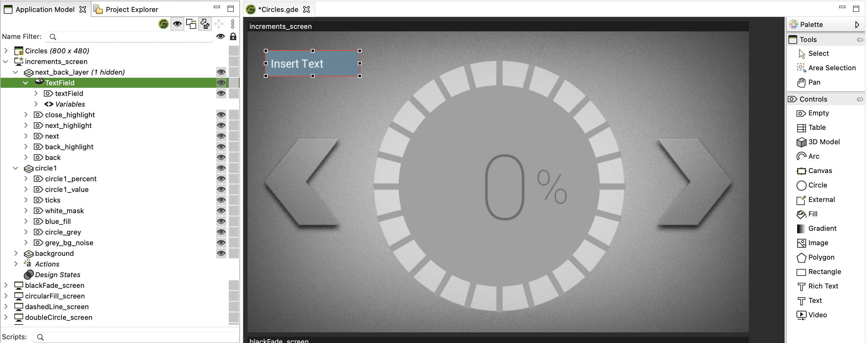Choose the Image control
Screen dimensions: 868x343
pos(813,243)
